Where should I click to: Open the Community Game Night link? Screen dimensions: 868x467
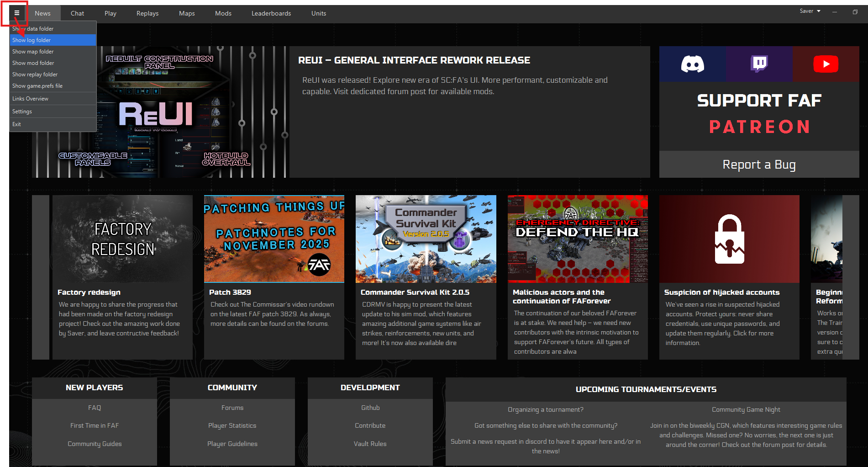pos(746,409)
